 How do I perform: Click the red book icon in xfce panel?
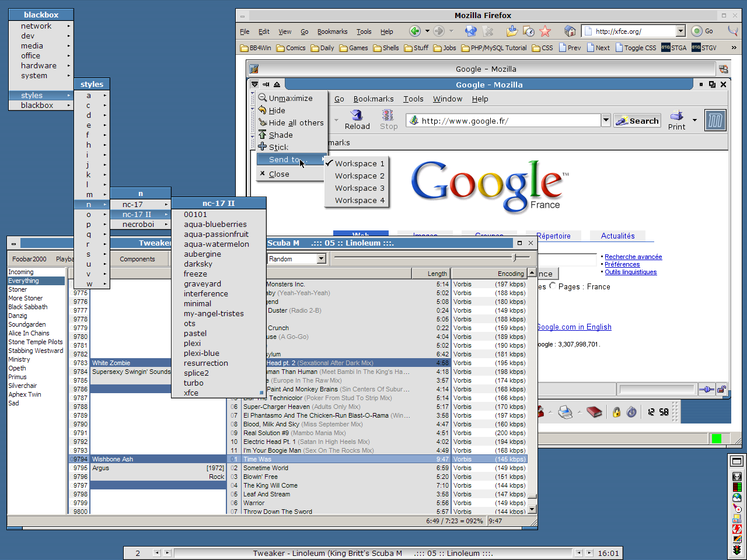coord(594,412)
